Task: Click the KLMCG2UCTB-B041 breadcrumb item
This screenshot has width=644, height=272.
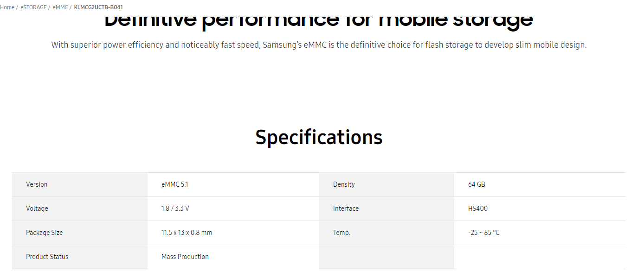Action: 98,7
